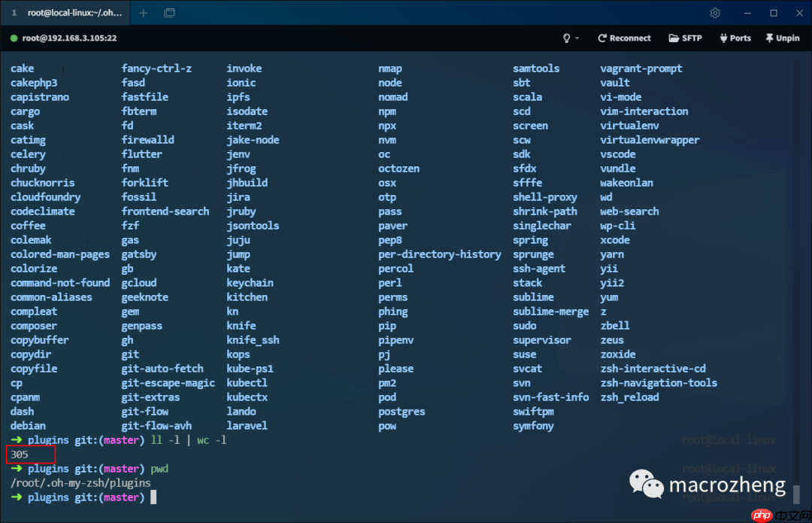
Task: Click the 'sublime-merge' plugin name
Action: 550,312
